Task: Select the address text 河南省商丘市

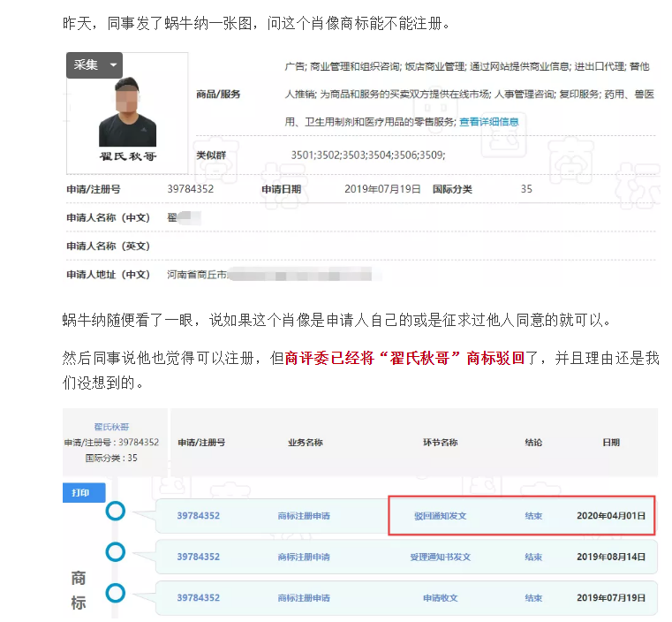Action: [197, 275]
